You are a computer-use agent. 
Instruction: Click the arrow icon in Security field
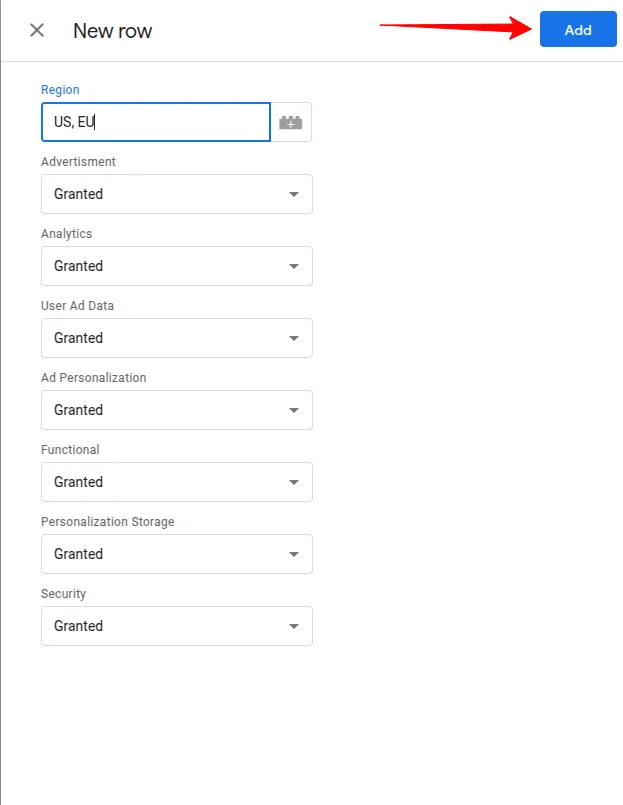click(294, 626)
